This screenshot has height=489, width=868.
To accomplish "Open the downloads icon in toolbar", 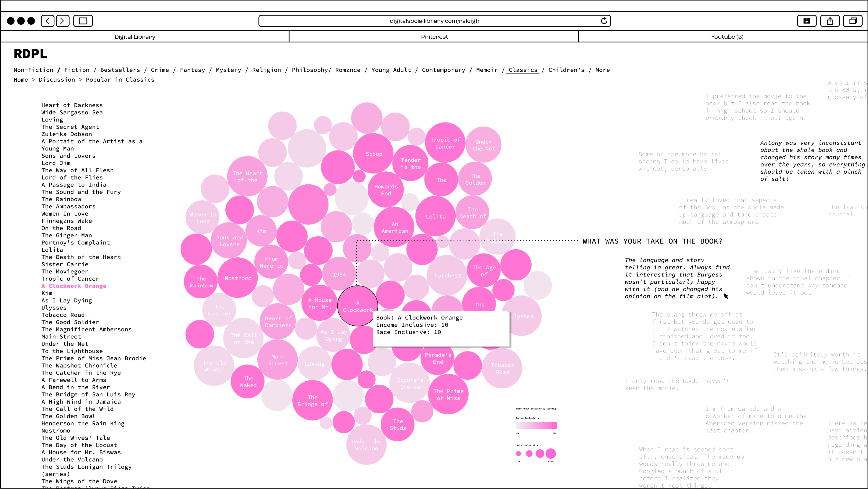I will pos(807,21).
